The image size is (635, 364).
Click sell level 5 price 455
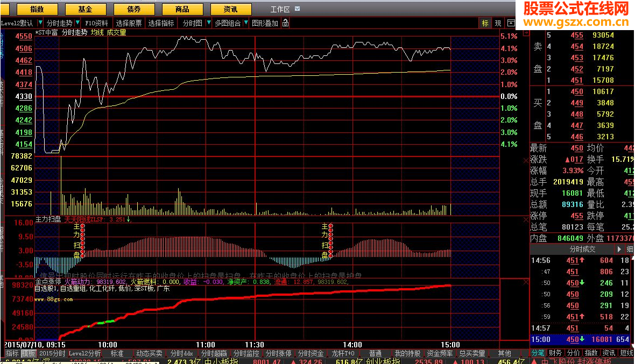point(577,35)
